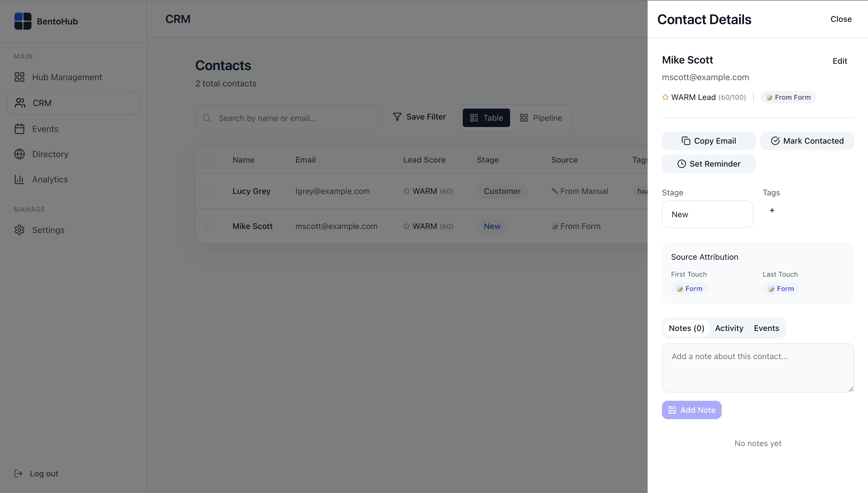Open the Directory globe item
This screenshot has height=493, width=868.
pyautogui.click(x=50, y=154)
